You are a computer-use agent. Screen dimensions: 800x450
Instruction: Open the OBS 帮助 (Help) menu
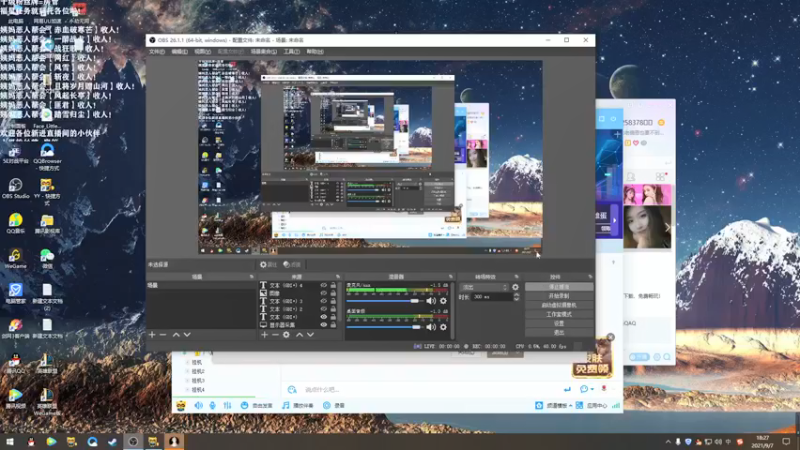click(x=315, y=52)
